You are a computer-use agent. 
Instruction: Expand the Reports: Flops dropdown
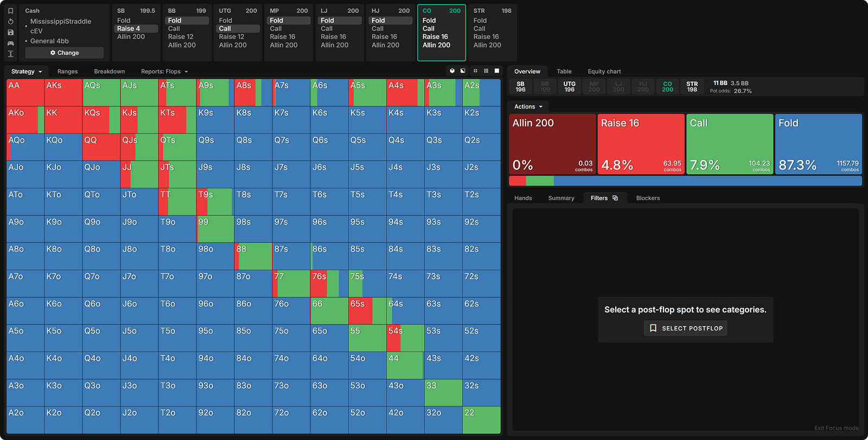pos(164,72)
